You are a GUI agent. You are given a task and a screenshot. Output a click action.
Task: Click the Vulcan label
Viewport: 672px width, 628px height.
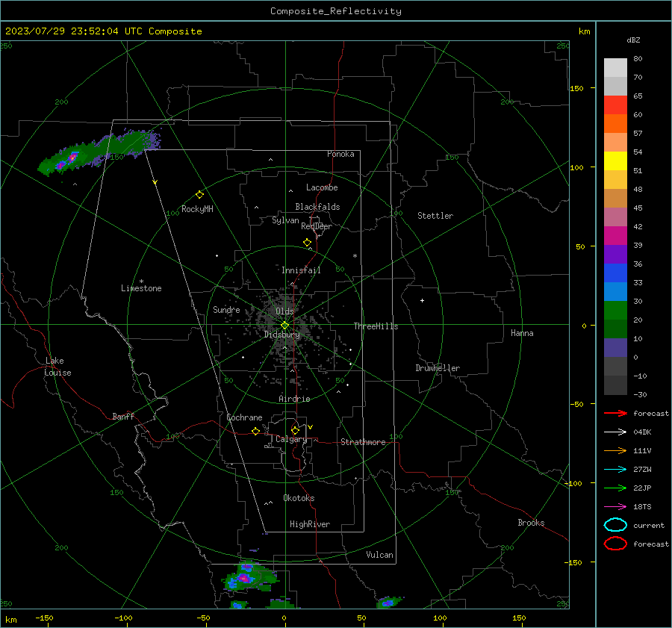click(379, 555)
